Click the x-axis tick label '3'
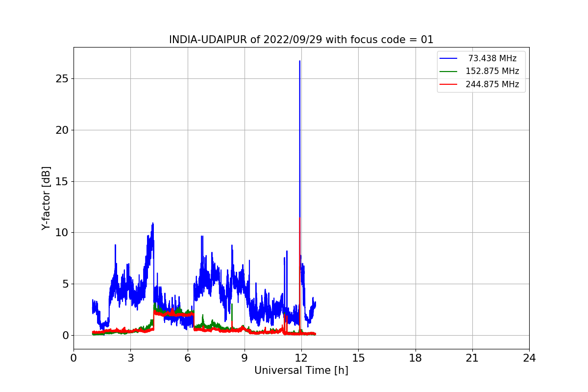588x392 pixels. coord(130,358)
